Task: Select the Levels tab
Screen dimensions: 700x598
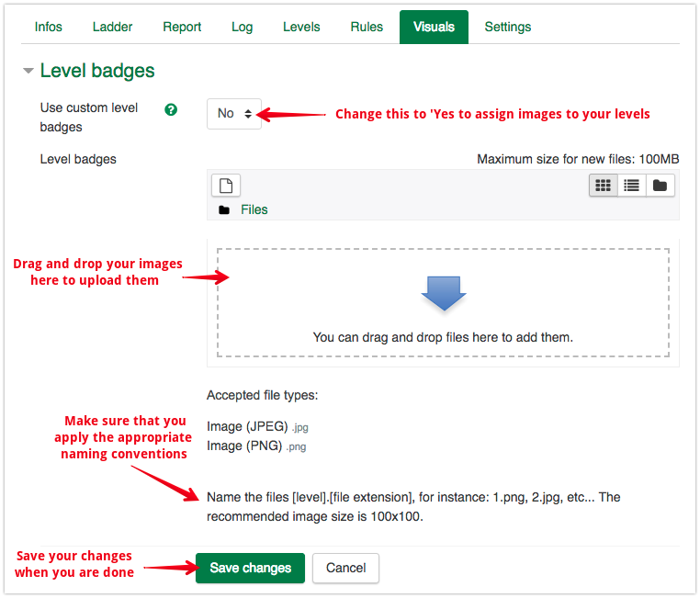Action: pos(301,27)
